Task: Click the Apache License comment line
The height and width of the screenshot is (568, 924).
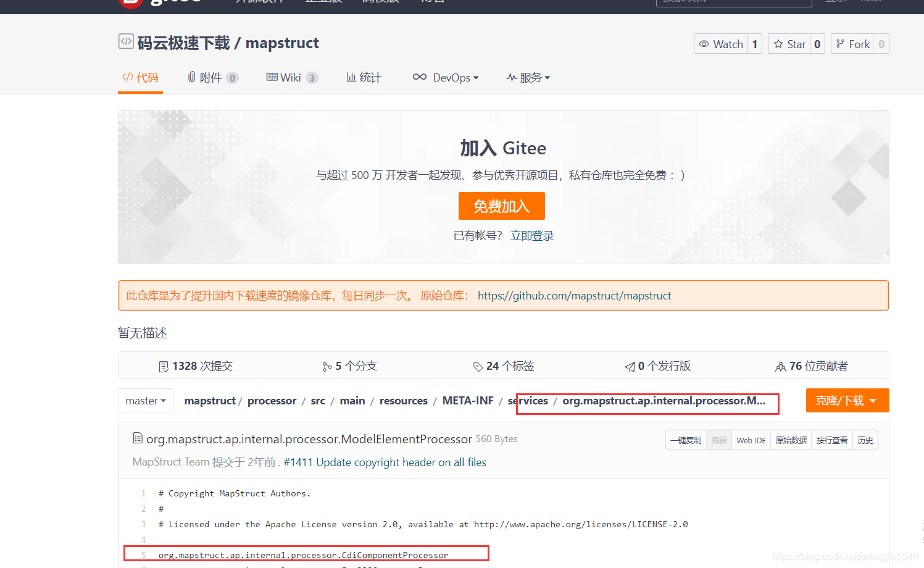Action: 423,524
